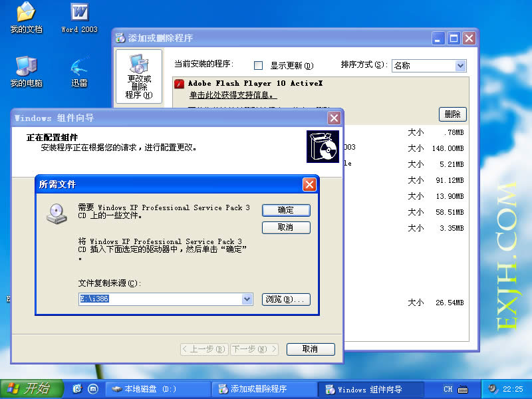Click 取消 in the 所需文件 dialog
The image size is (532, 399).
(x=286, y=227)
